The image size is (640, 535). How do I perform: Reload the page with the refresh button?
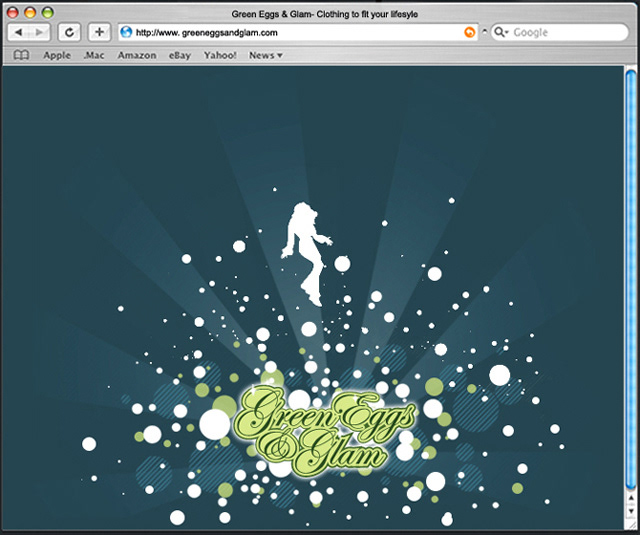[x=69, y=32]
